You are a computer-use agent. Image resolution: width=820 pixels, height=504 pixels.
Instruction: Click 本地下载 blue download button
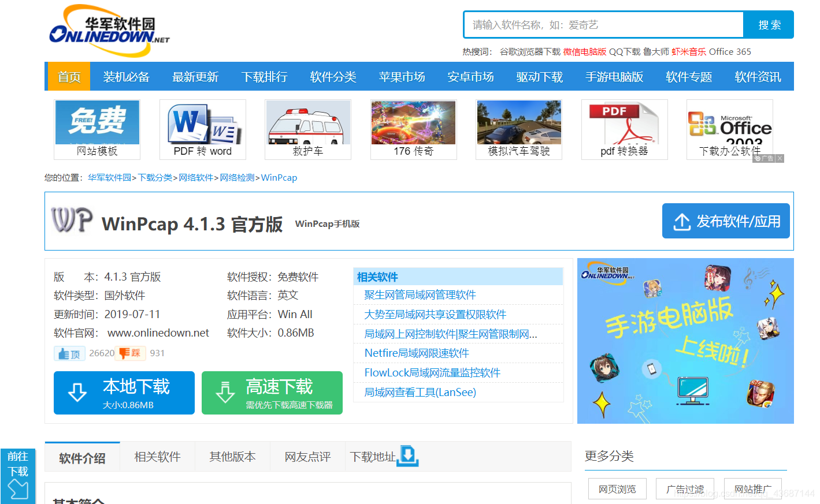tap(124, 393)
